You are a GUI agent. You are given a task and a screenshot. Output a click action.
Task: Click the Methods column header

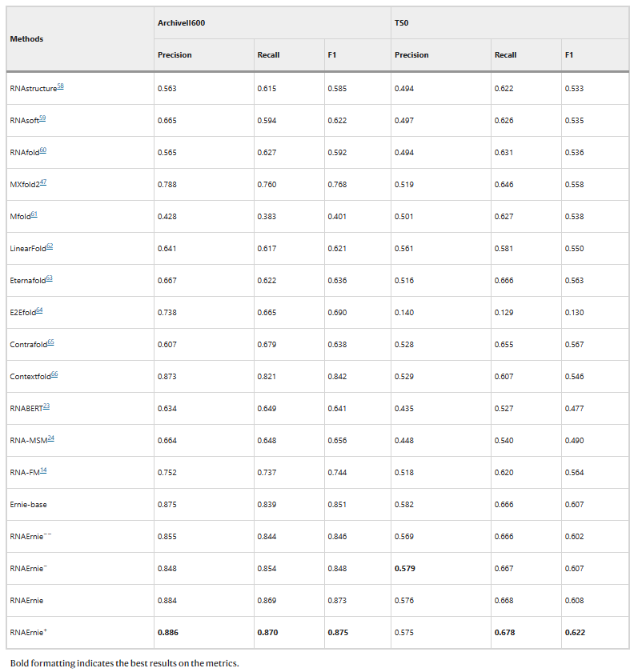pos(26,38)
